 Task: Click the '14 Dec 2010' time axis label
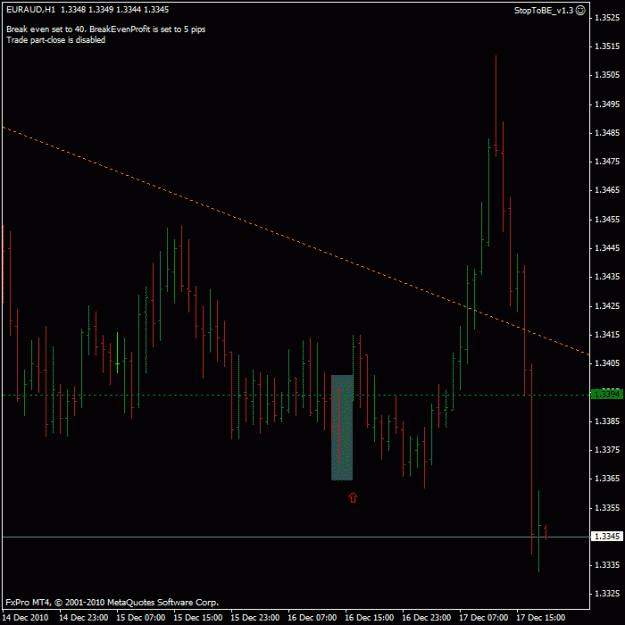26,617
